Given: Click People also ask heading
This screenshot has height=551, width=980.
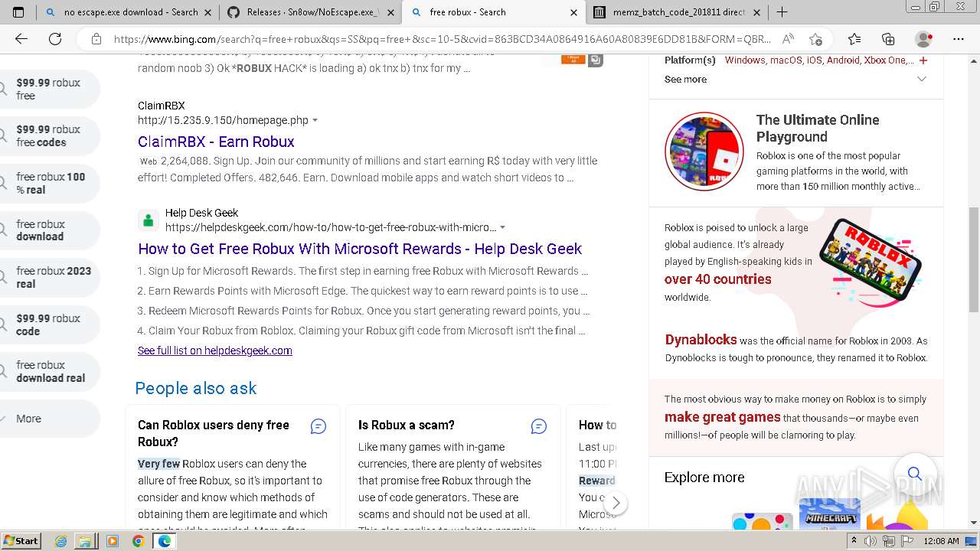Looking at the screenshot, I should click(196, 388).
